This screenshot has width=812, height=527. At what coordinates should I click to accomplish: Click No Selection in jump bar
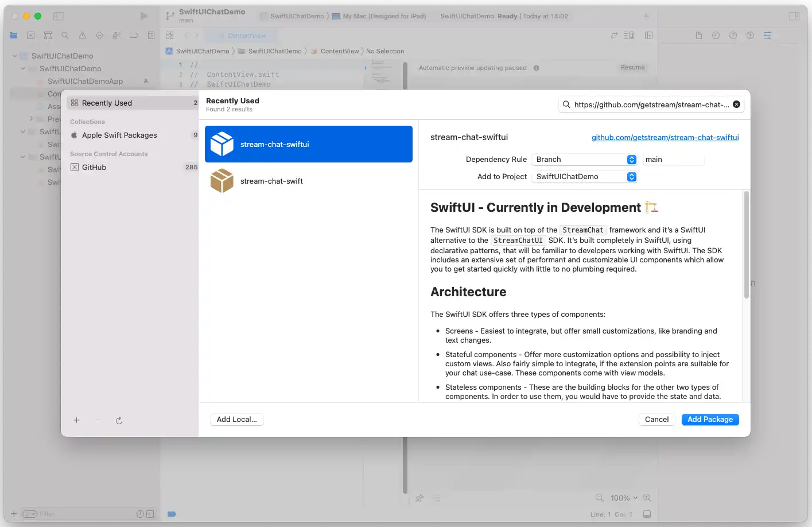click(x=385, y=51)
